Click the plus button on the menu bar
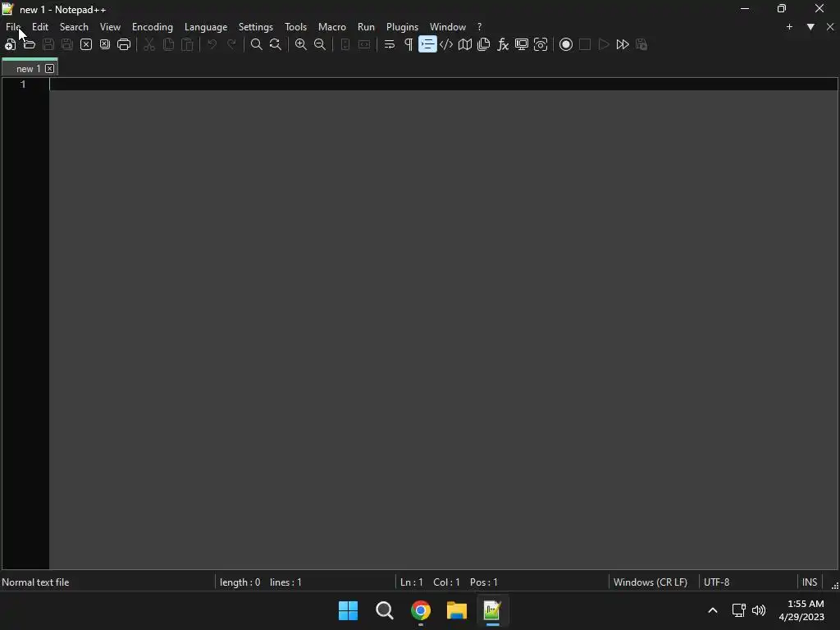Image resolution: width=840 pixels, height=630 pixels. pos(789,27)
